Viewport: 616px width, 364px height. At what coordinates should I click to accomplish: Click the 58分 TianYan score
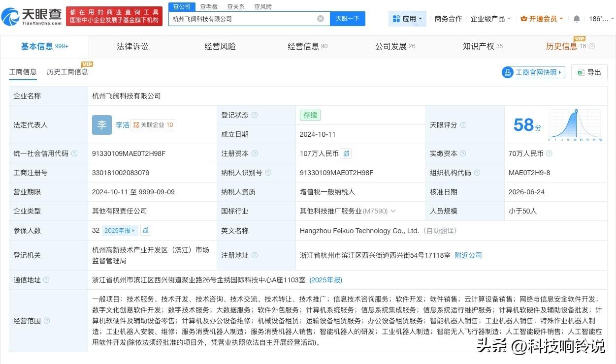pos(527,125)
